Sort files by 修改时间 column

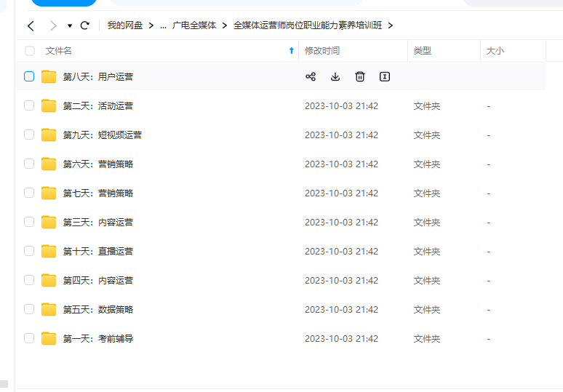coord(322,51)
